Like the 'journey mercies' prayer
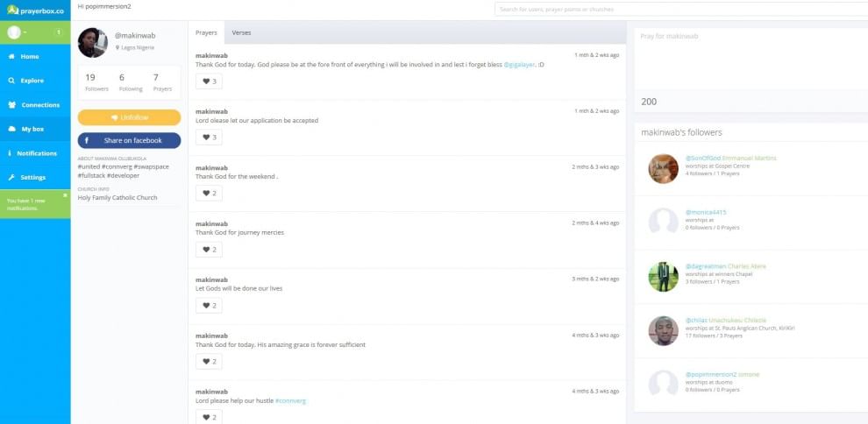Screen dimensions: 868x424 coord(209,250)
